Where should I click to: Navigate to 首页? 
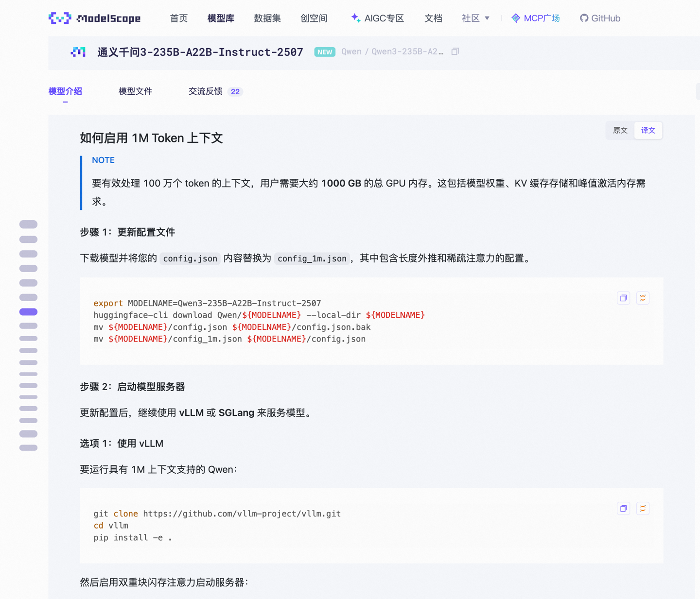[x=178, y=18]
